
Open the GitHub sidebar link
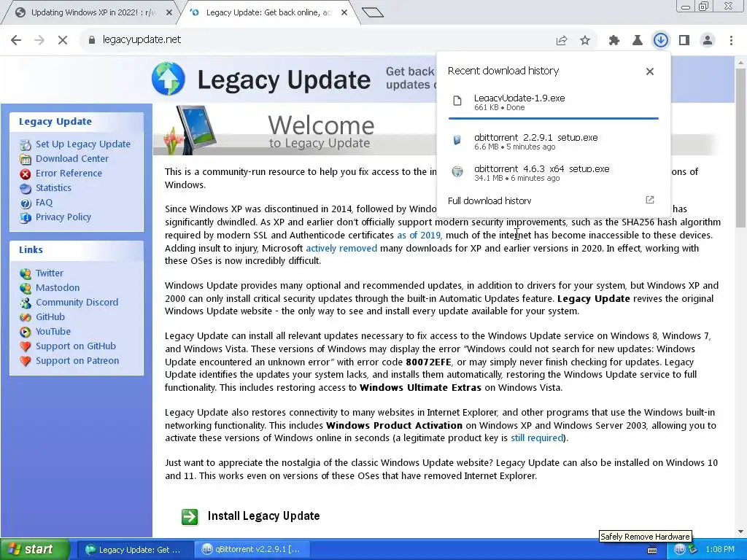pyautogui.click(x=50, y=316)
